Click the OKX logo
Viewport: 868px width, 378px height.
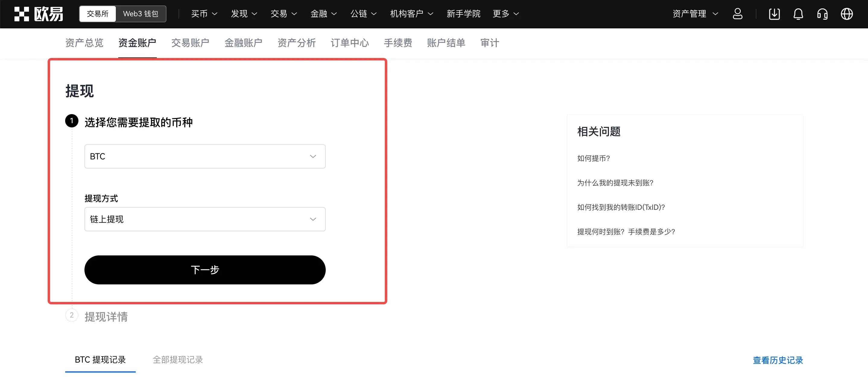click(38, 14)
